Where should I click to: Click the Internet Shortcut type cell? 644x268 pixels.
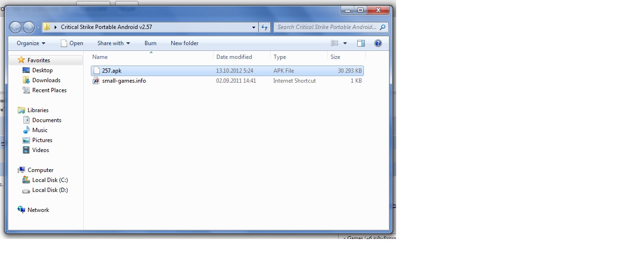pos(294,81)
